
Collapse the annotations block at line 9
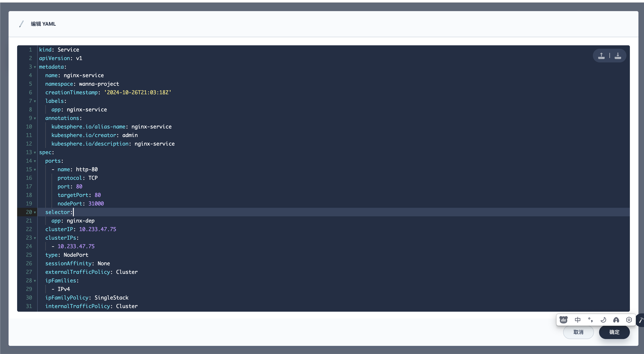(x=35, y=118)
